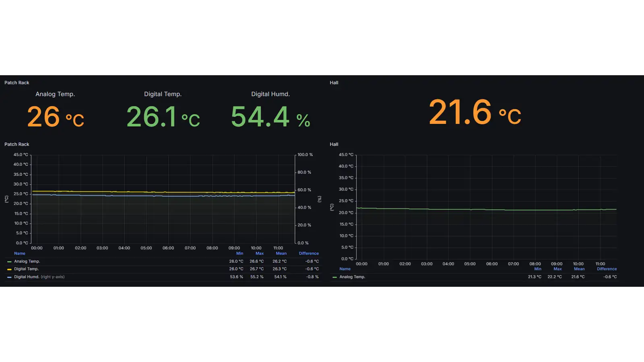The width and height of the screenshot is (644, 362).
Task: Sort Patch Rack legend by Min column
Action: pos(239,253)
